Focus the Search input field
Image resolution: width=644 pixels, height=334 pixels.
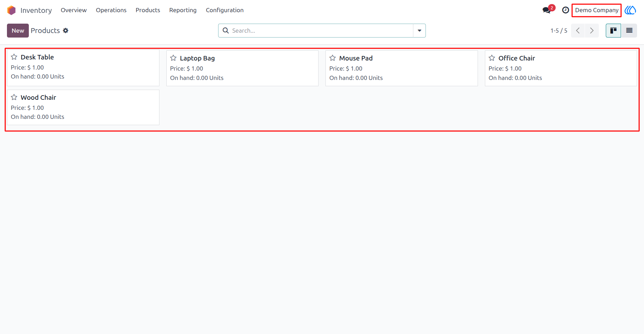tap(321, 31)
